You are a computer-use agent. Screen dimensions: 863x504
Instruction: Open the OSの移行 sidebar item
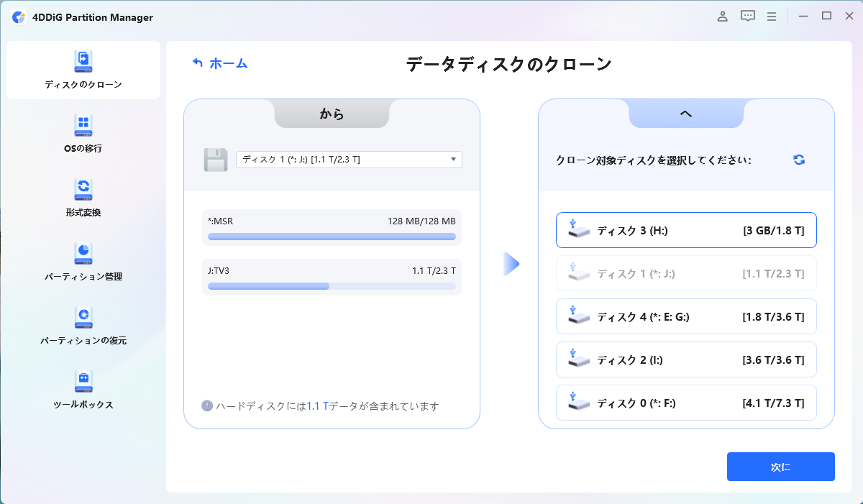pyautogui.click(x=83, y=134)
